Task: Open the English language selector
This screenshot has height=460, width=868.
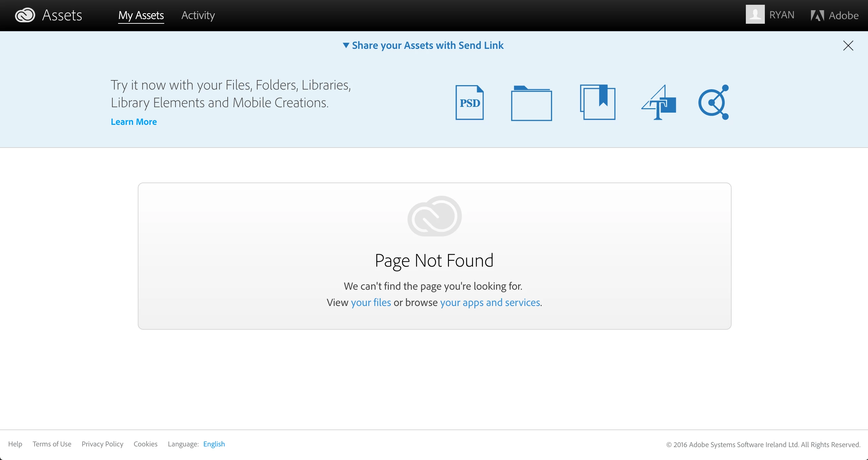Action: click(x=214, y=444)
